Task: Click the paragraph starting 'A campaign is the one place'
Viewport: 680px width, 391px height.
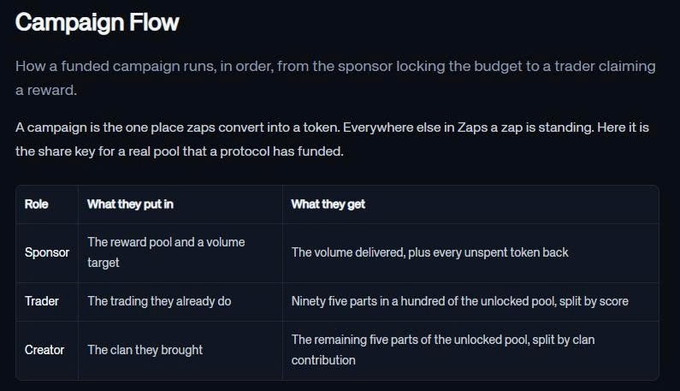Action: (x=332, y=139)
